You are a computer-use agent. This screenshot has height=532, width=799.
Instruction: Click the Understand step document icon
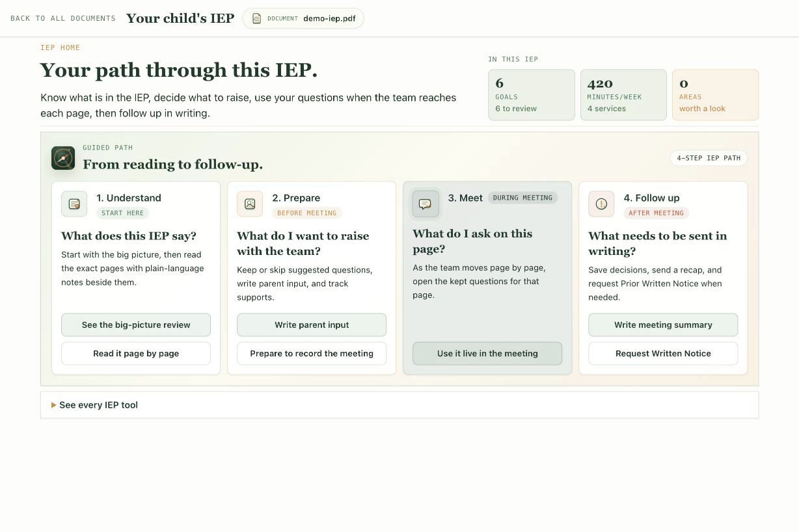pyautogui.click(x=74, y=204)
